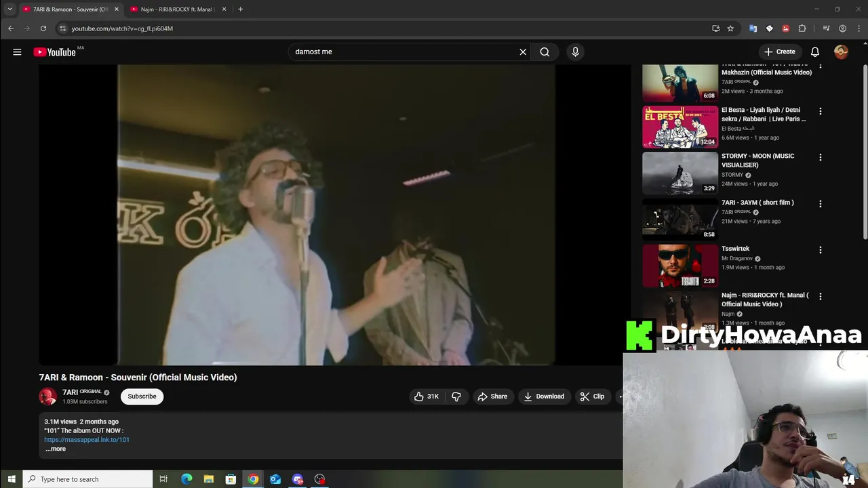
Task: Open Task View on the taskbar
Action: click(x=163, y=479)
